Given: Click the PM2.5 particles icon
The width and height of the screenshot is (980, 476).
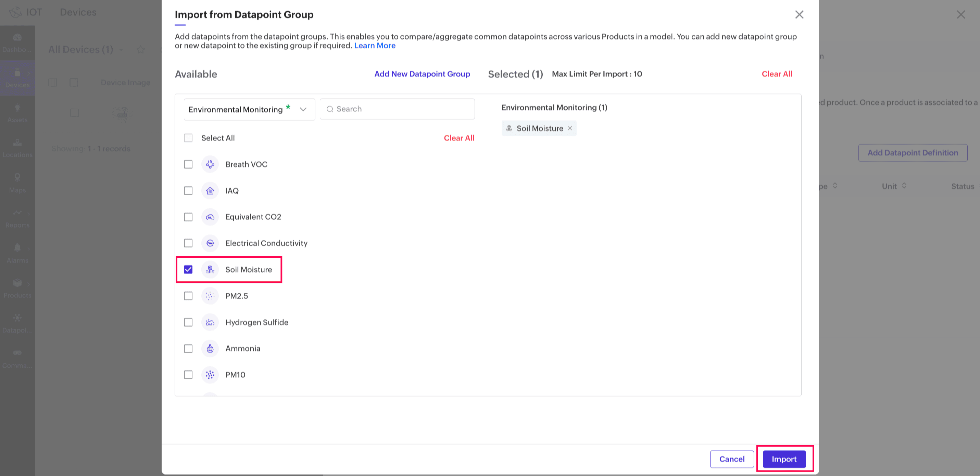Looking at the screenshot, I should 210,296.
